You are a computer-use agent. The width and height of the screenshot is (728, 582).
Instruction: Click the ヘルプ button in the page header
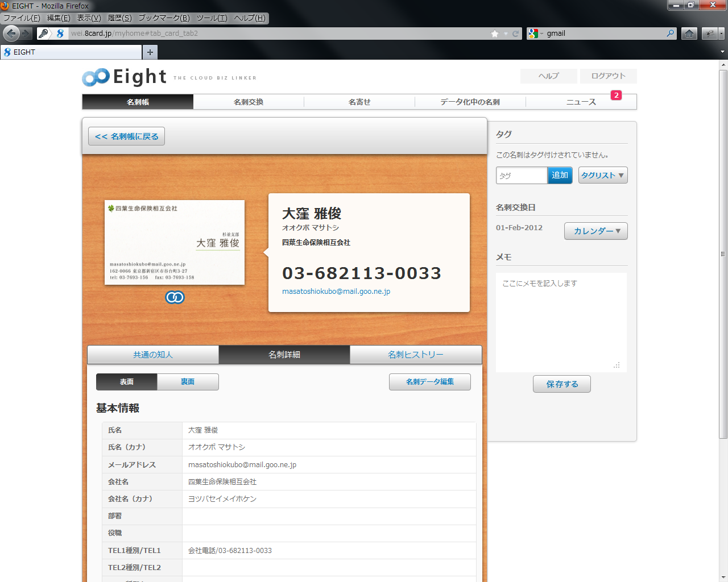(x=549, y=76)
